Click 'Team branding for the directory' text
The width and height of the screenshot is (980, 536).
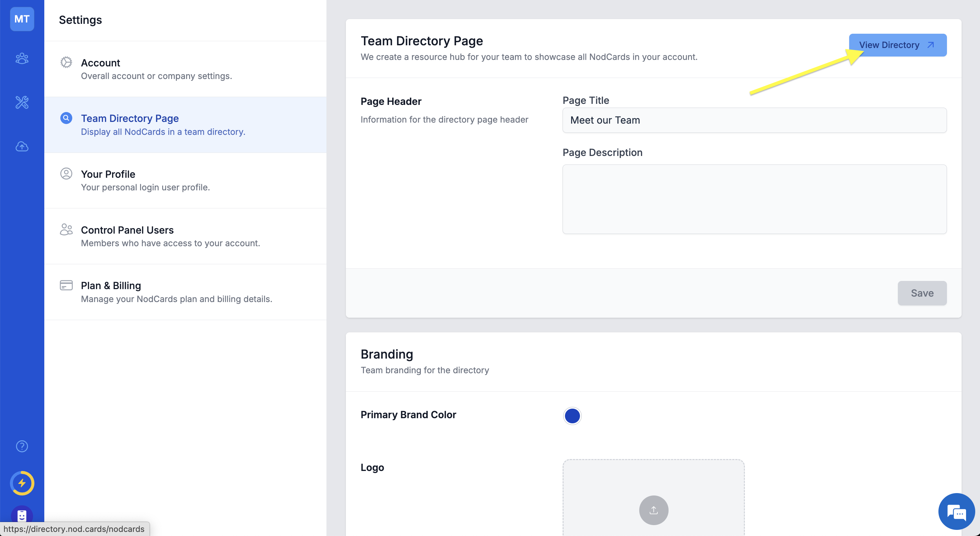(x=425, y=370)
